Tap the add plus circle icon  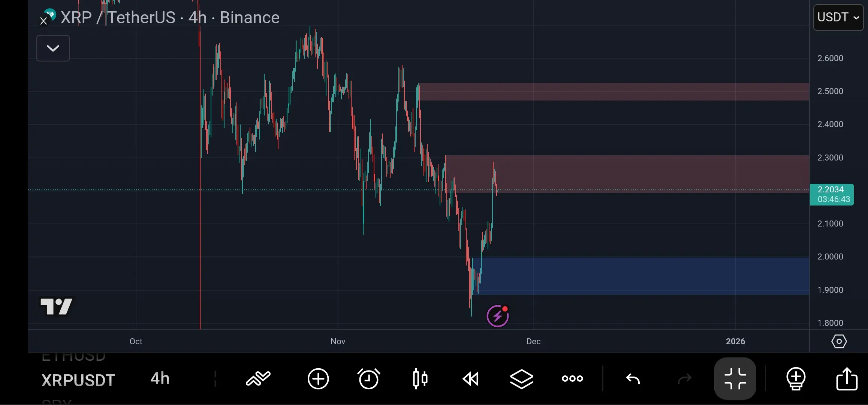coord(318,379)
